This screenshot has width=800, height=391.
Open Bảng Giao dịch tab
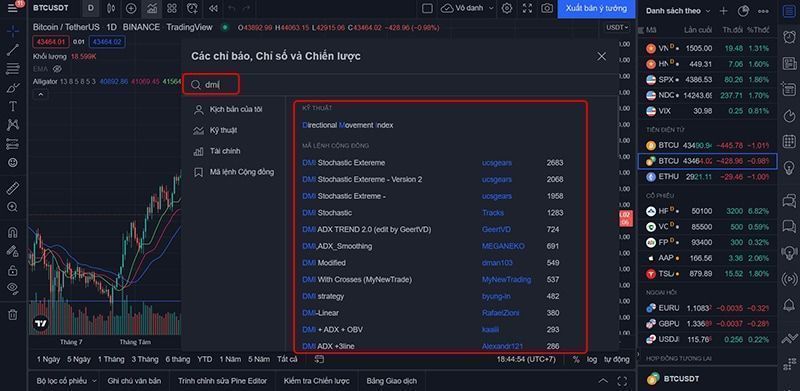click(391, 381)
